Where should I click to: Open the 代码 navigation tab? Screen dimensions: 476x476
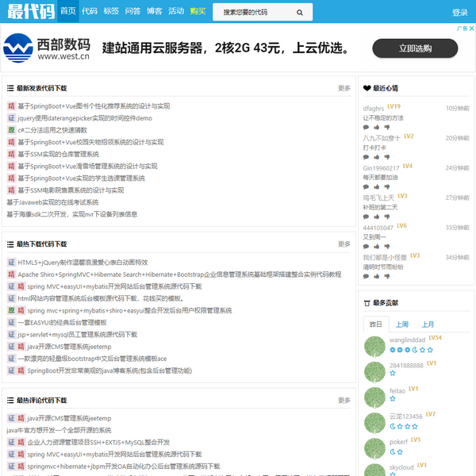click(90, 12)
